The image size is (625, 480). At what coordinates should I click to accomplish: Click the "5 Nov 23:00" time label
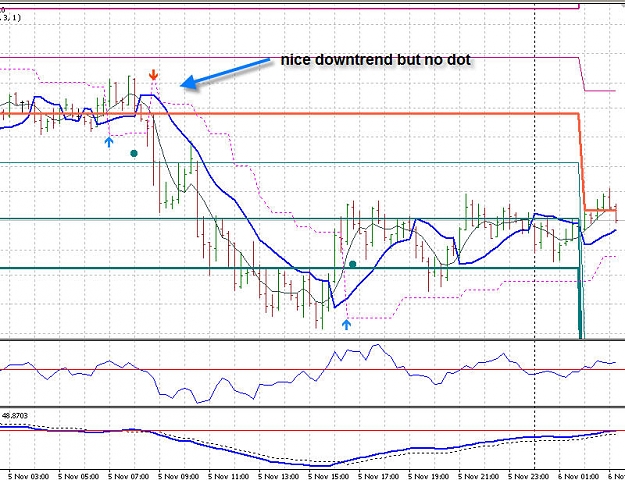tap(529, 476)
